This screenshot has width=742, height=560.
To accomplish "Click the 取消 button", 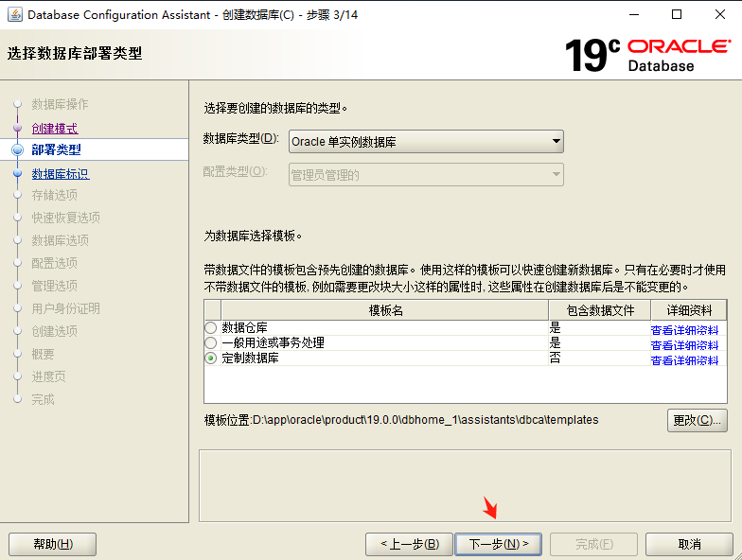I will [689, 544].
